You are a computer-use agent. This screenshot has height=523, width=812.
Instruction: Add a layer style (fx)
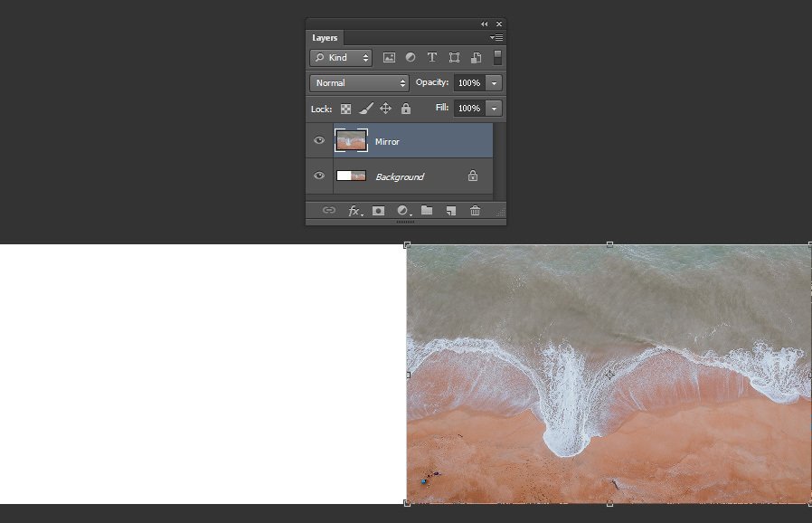tap(354, 211)
